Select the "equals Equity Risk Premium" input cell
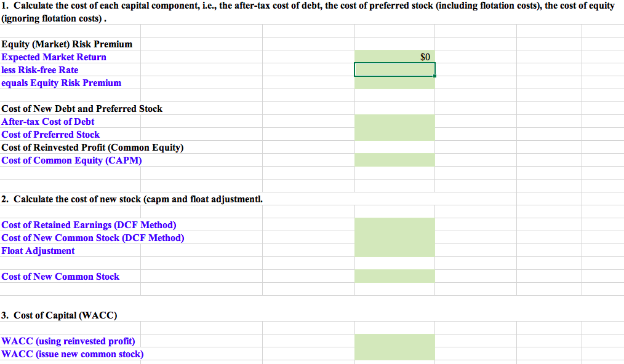The image size is (624, 364). pyautogui.click(x=394, y=82)
